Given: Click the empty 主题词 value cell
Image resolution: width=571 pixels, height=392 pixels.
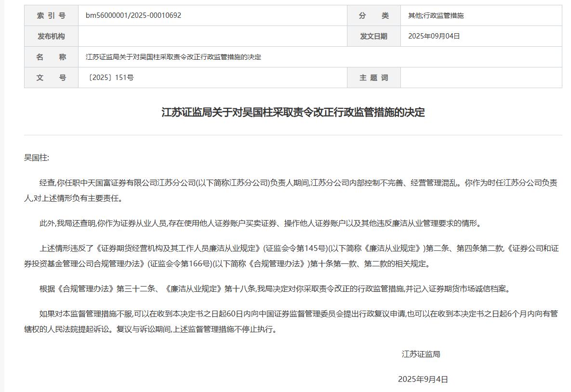Looking at the screenshot, I should coord(481,78).
